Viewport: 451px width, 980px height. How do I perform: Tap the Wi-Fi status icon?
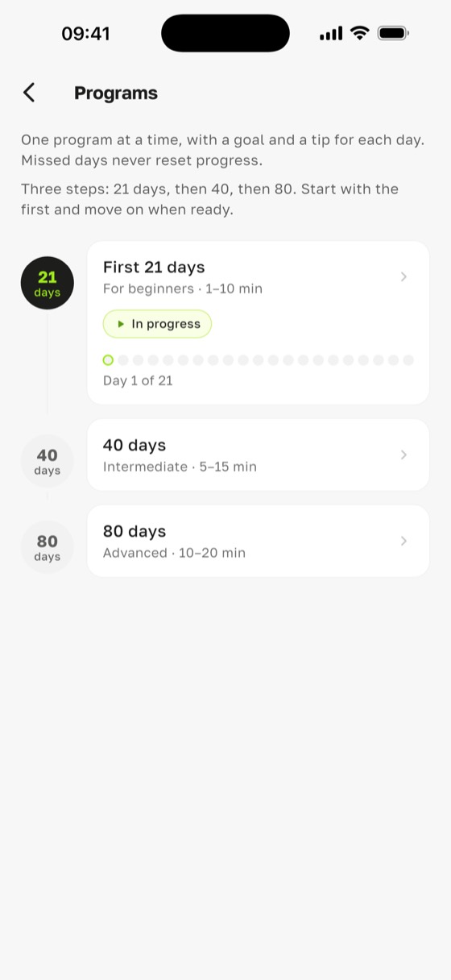click(x=360, y=33)
